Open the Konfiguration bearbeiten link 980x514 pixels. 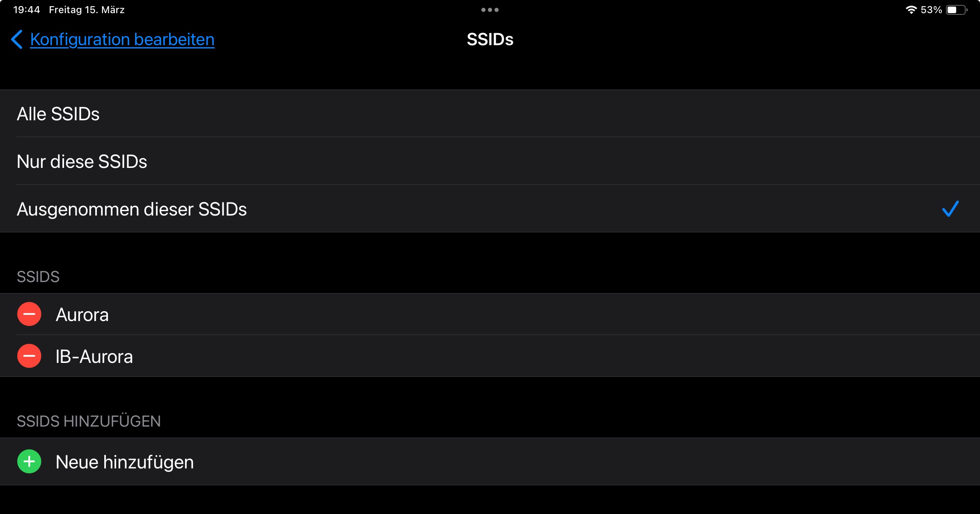tap(122, 39)
